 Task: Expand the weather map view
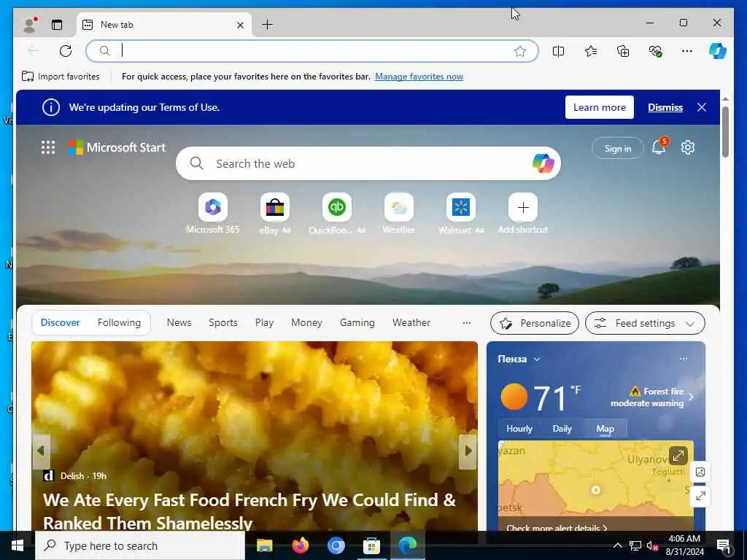click(x=678, y=456)
